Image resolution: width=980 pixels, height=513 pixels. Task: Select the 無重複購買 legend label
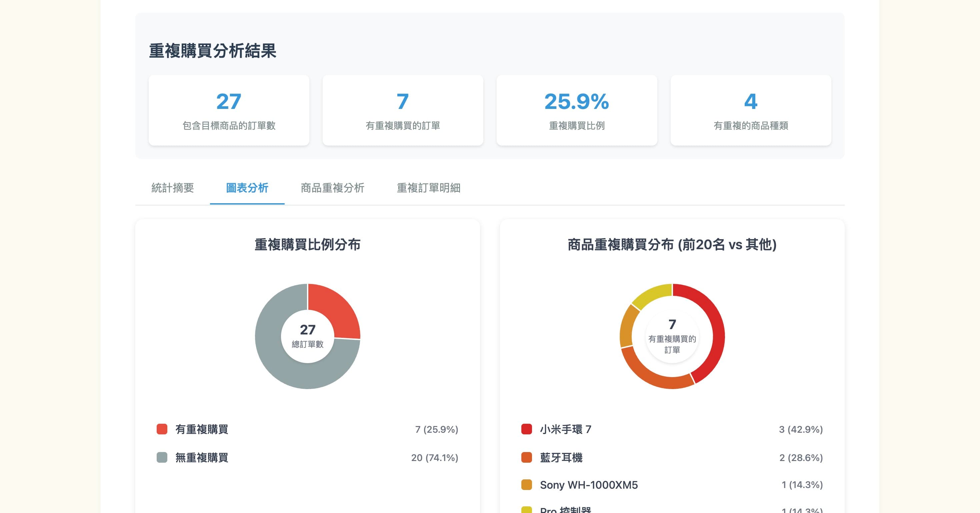[202, 458]
